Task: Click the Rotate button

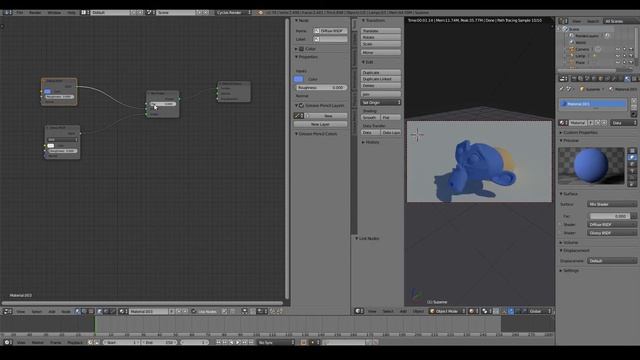Action: click(x=380, y=37)
